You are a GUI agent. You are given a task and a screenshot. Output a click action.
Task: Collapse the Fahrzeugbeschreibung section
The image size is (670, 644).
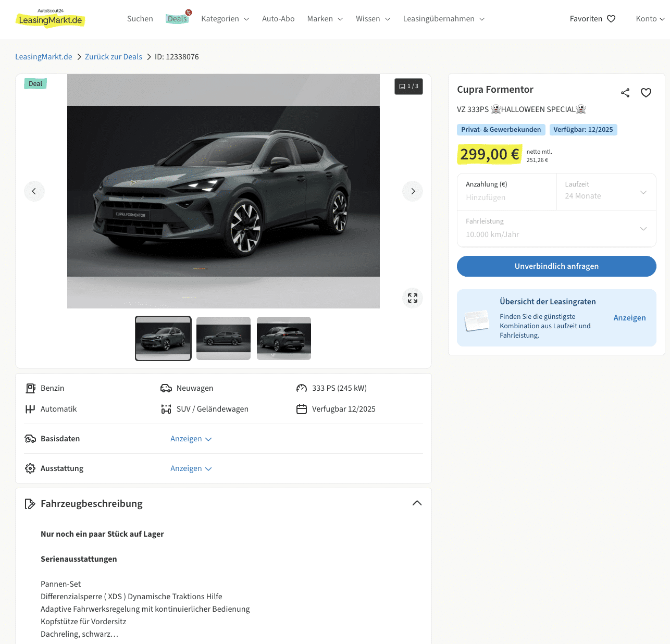[417, 503]
